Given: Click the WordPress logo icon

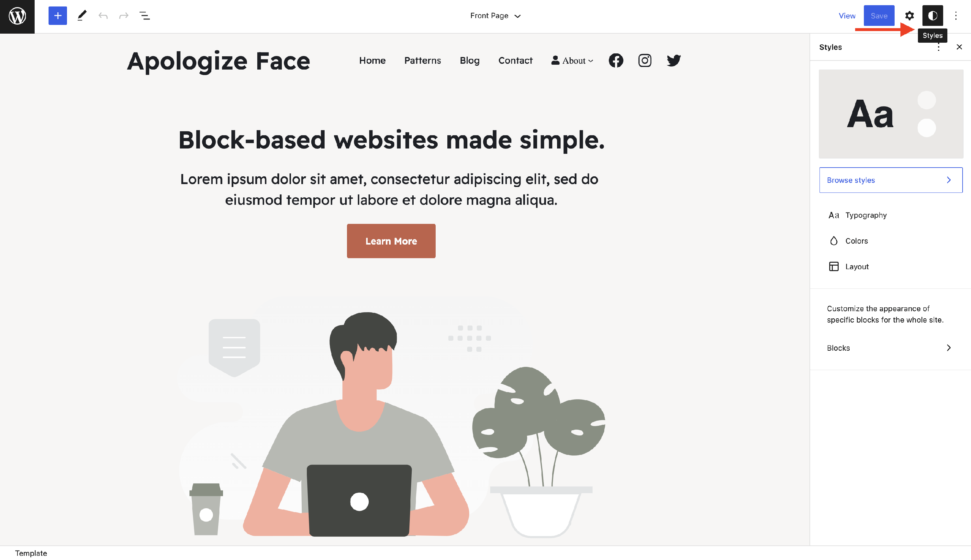Looking at the screenshot, I should click(x=17, y=16).
